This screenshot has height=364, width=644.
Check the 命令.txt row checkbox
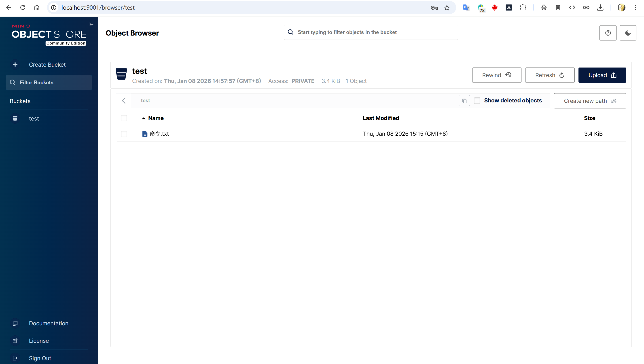pos(124,134)
